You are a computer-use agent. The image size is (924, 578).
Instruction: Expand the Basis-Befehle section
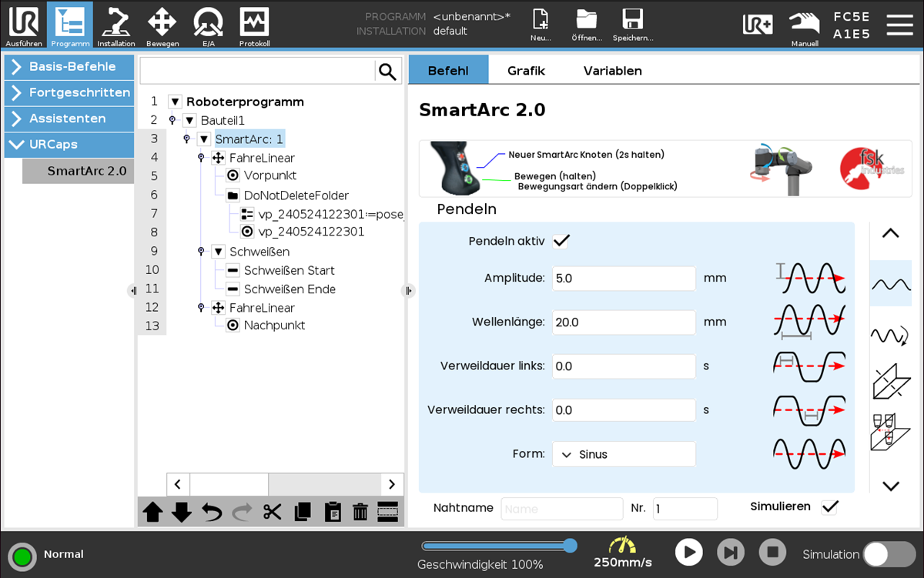(69, 67)
